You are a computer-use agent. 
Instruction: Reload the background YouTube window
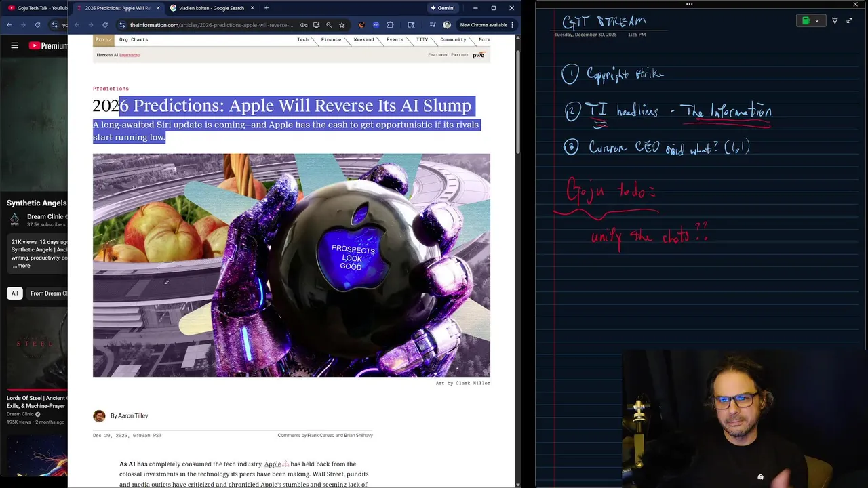click(x=37, y=25)
